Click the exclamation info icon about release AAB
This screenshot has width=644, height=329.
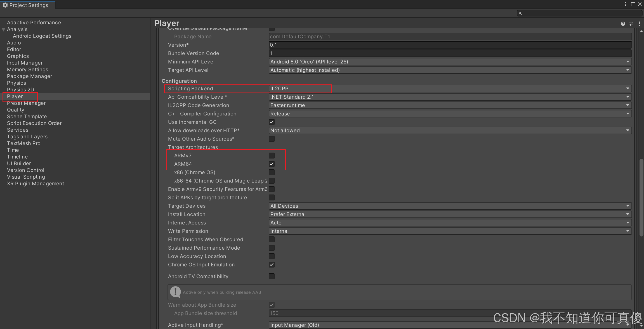click(x=175, y=292)
